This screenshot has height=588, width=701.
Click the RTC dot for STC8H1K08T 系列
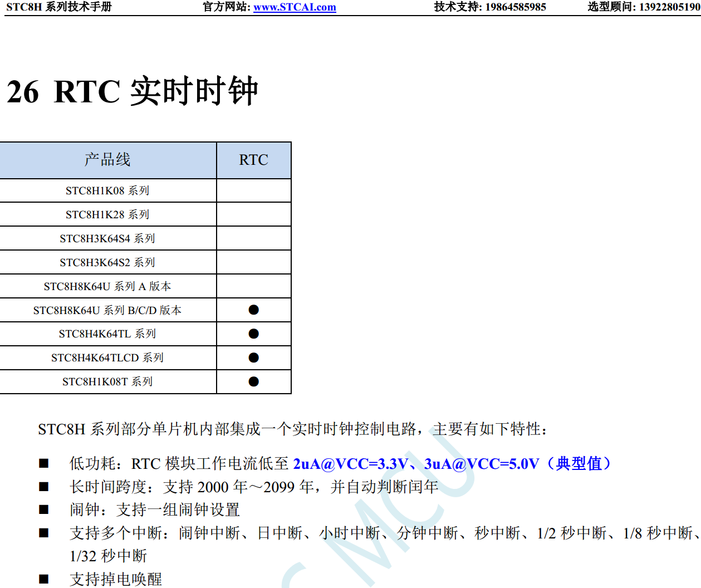pos(254,381)
